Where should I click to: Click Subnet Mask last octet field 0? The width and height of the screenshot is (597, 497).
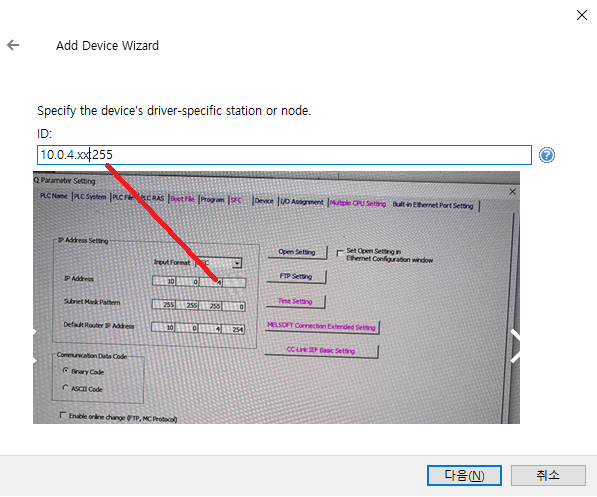[233, 306]
